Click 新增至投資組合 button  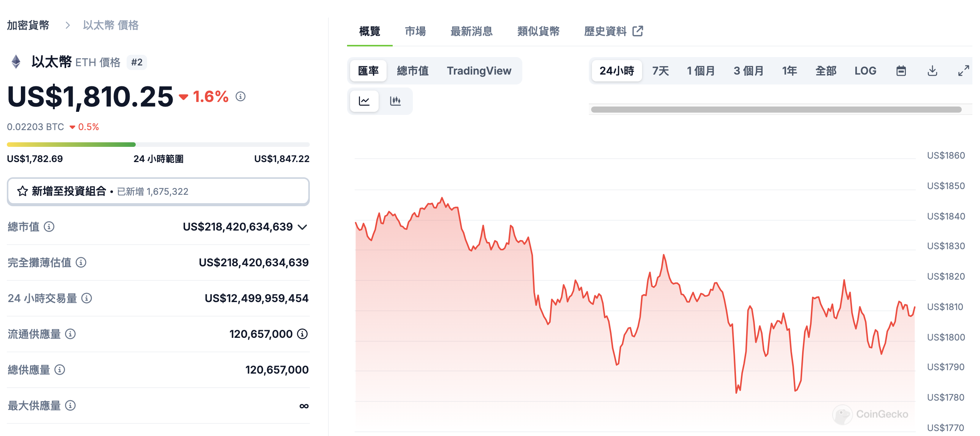click(158, 191)
